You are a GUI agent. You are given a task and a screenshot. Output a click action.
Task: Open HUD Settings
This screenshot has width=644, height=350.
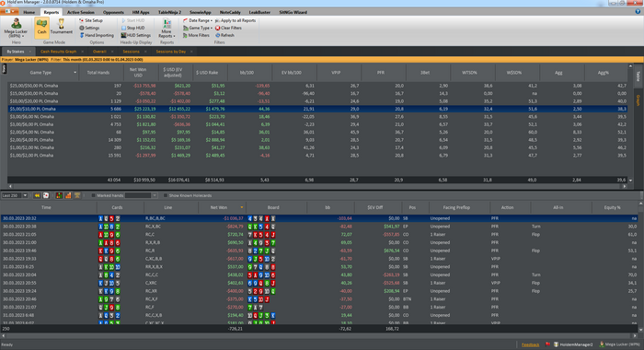(x=135, y=35)
